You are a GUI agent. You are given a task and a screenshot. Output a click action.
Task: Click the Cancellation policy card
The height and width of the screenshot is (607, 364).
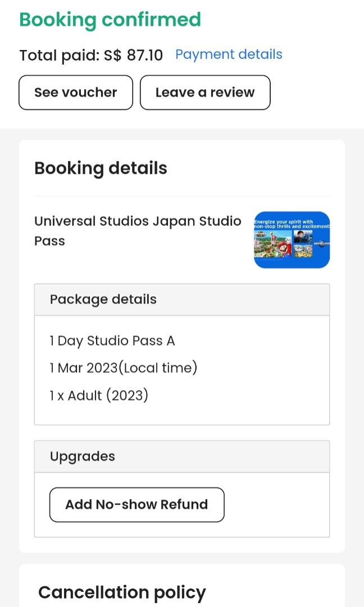pos(182,585)
